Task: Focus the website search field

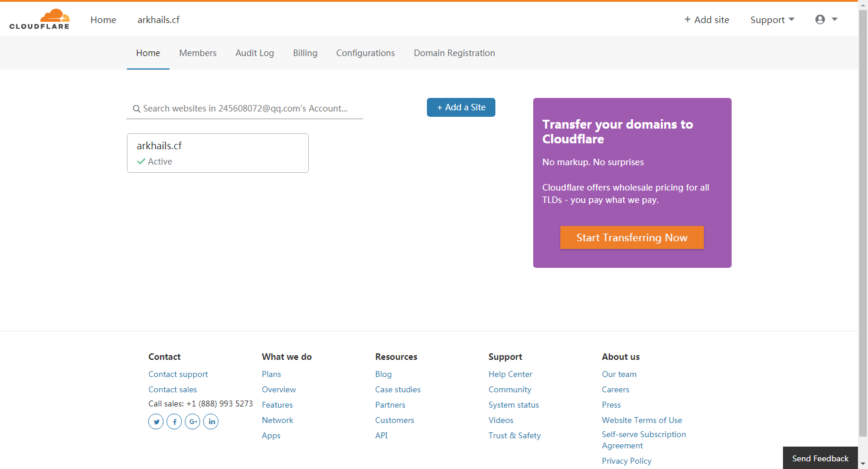Action: pos(244,109)
